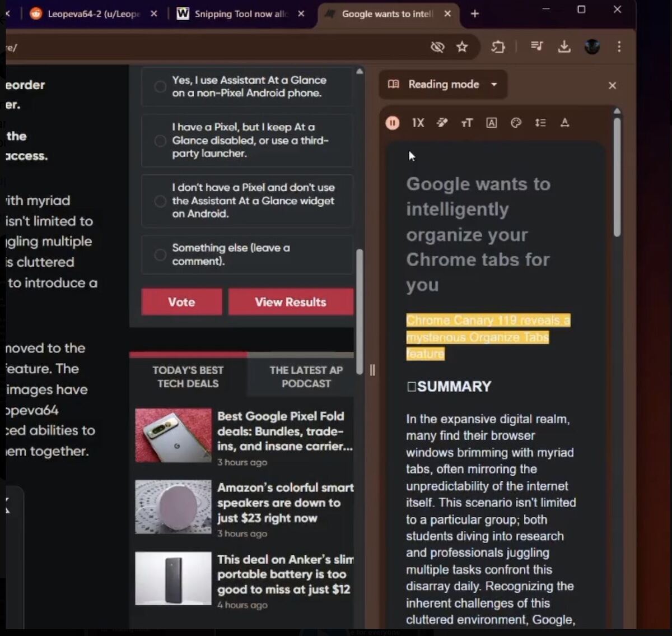Screen dimensions: 672x636
Task: Open Chrome downloads icon
Action: (564, 47)
